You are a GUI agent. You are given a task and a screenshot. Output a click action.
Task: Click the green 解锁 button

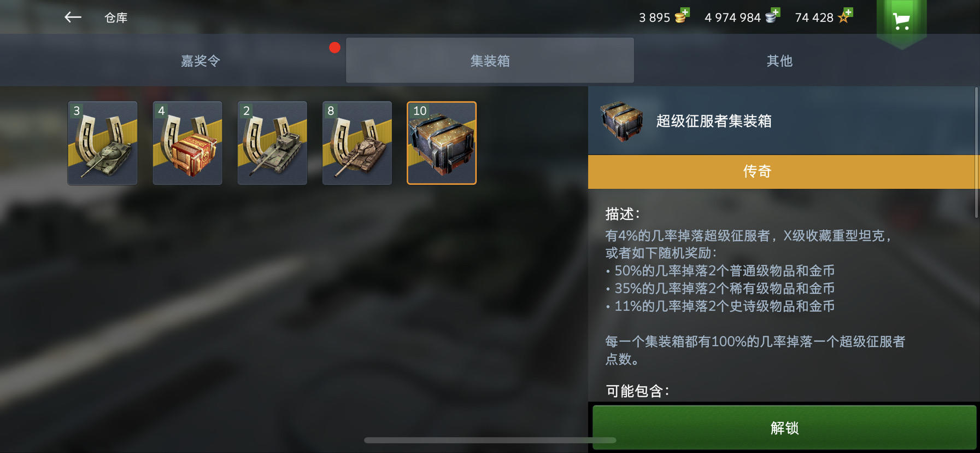point(784,428)
